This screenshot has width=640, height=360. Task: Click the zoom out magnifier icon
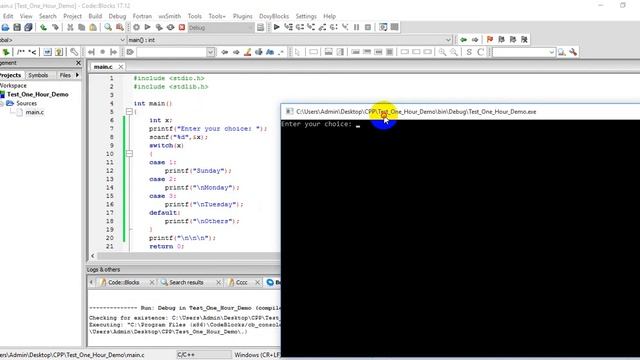pyautogui.click(x=453, y=52)
